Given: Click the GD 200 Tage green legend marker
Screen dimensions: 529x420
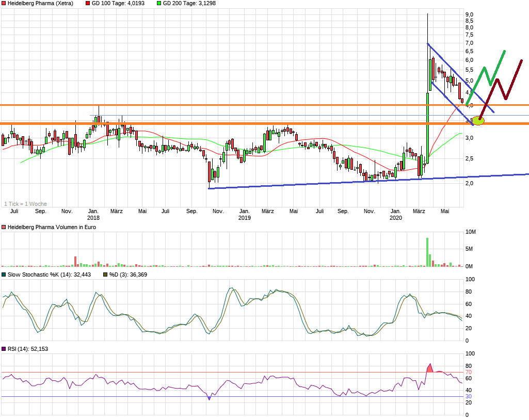Looking at the screenshot, I should tap(158, 3).
